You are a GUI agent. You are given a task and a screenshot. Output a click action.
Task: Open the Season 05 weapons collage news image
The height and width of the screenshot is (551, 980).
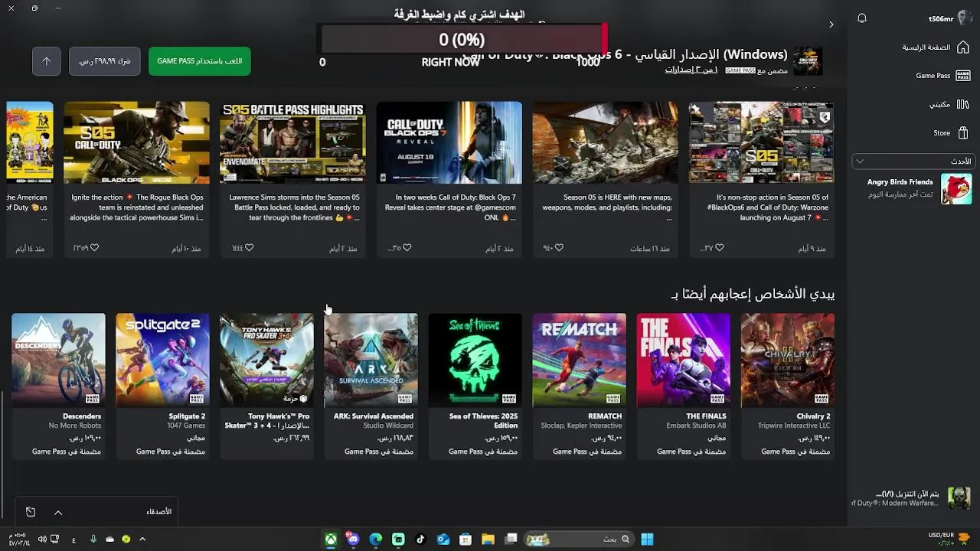761,142
